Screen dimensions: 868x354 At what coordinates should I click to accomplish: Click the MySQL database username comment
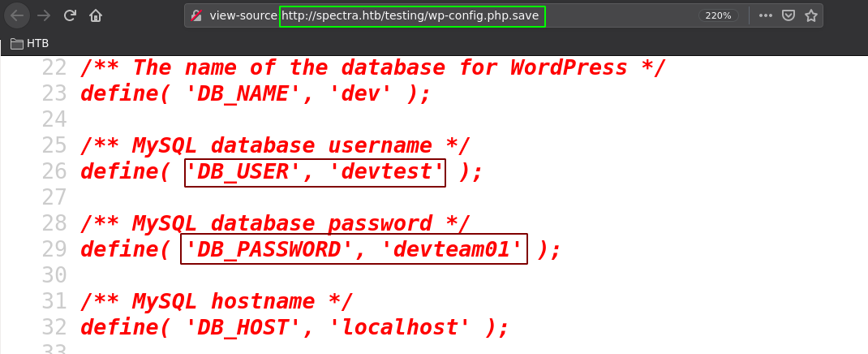point(275,146)
